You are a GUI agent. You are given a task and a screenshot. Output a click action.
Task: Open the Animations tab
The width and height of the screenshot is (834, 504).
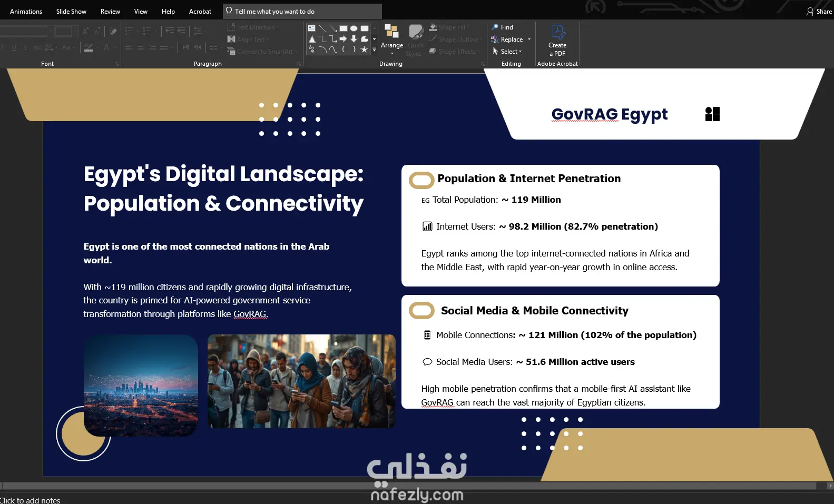(x=26, y=12)
